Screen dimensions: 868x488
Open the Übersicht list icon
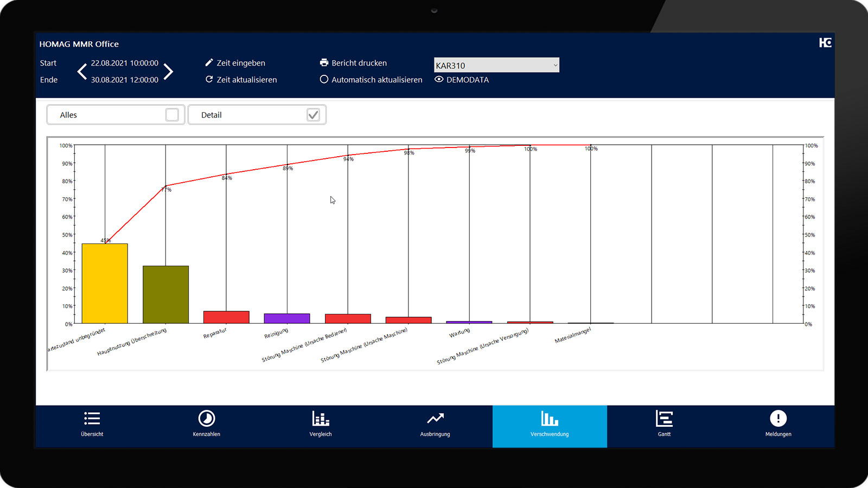(x=92, y=419)
